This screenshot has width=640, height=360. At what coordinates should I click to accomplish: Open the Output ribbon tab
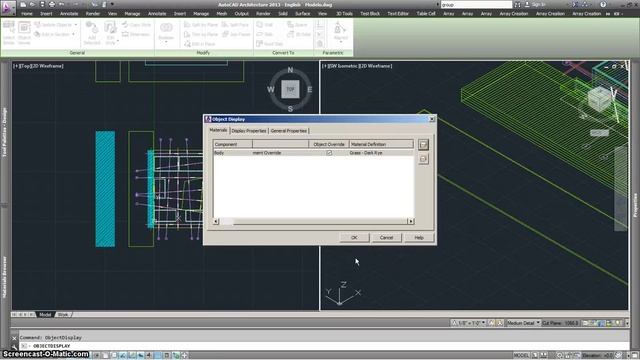(x=241, y=13)
